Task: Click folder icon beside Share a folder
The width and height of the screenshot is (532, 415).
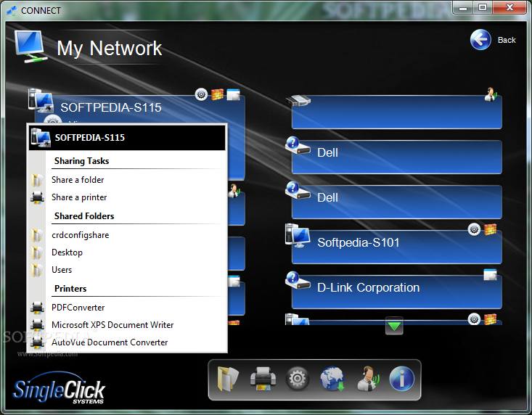Action: [37, 181]
